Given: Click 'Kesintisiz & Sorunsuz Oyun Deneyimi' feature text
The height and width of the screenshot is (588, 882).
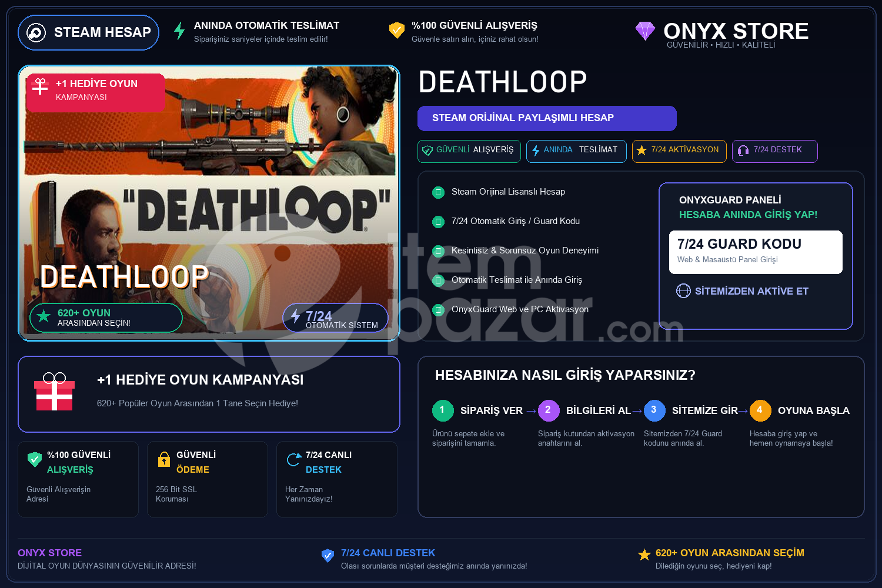Looking at the screenshot, I should (x=525, y=250).
